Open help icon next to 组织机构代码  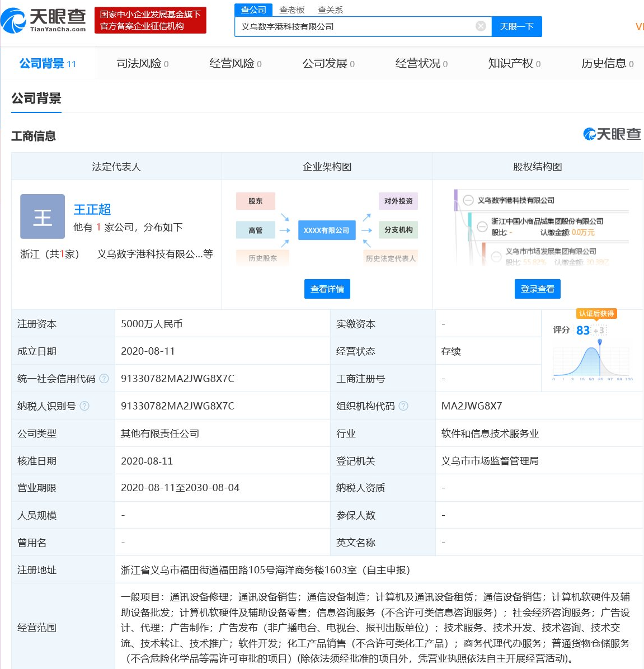[x=403, y=406]
